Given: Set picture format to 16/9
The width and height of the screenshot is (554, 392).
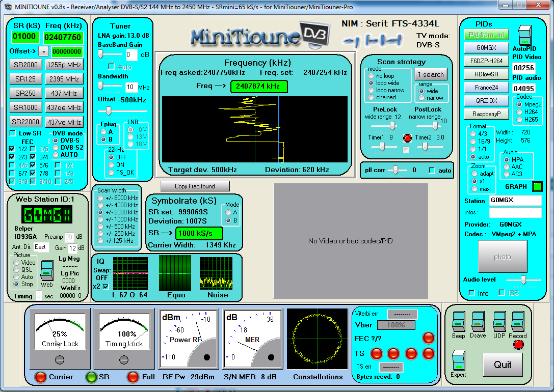Looking at the screenshot, I should 473,141.
